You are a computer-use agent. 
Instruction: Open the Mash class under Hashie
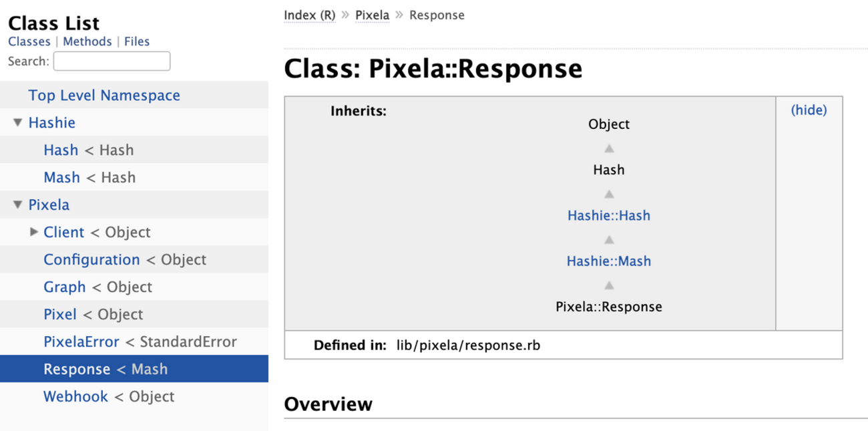coord(61,178)
